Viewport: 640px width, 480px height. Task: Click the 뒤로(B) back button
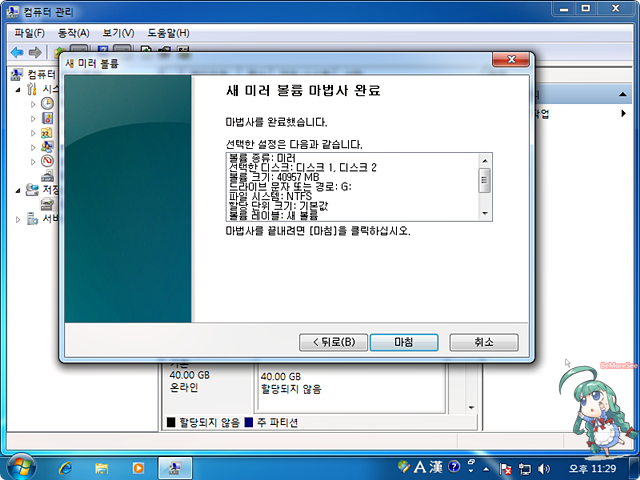coord(333,342)
